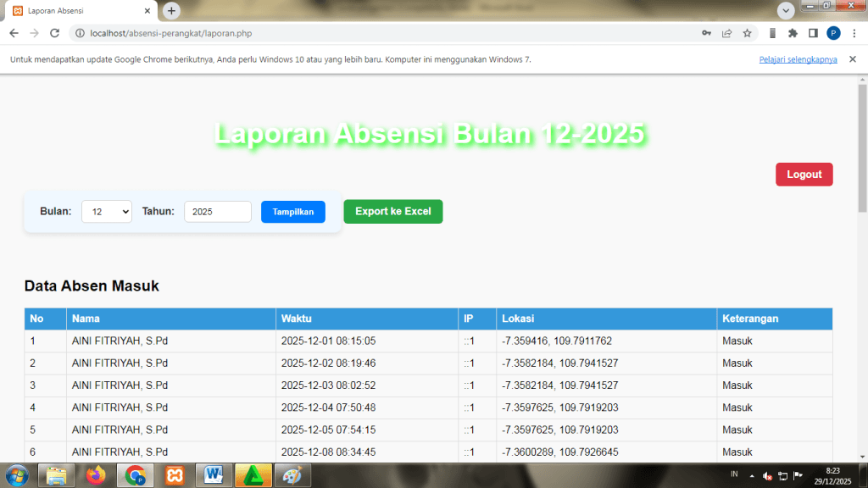
Task: Go back to the previous page
Action: coord(14,33)
